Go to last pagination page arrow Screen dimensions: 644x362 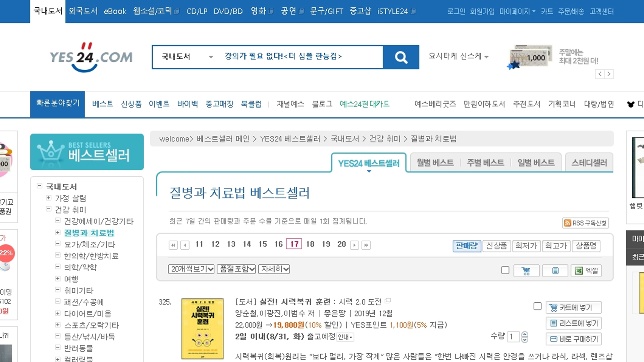click(366, 245)
